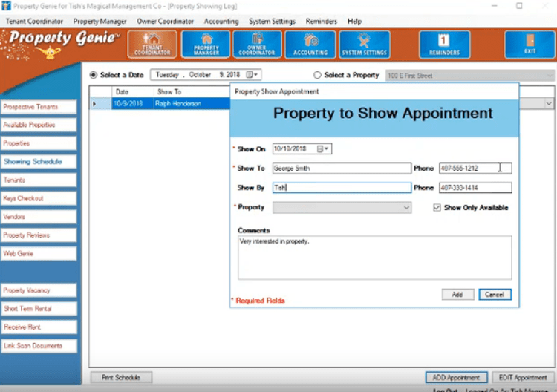Image resolution: width=557 pixels, height=392 pixels.
Task: Click the 10/9/2018 date cell
Action: [x=132, y=104]
